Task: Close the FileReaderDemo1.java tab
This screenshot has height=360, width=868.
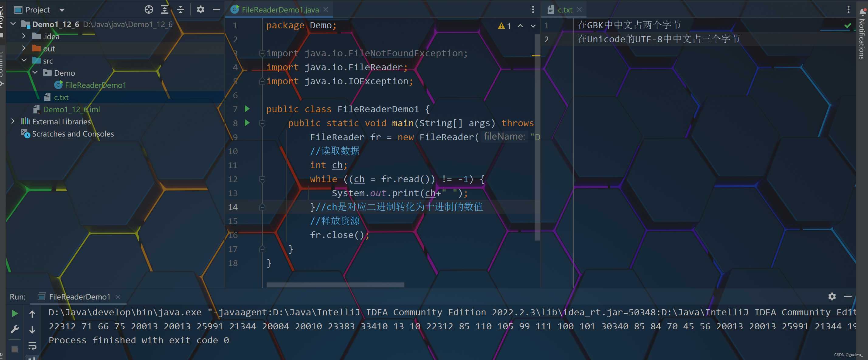Action: 326,10
